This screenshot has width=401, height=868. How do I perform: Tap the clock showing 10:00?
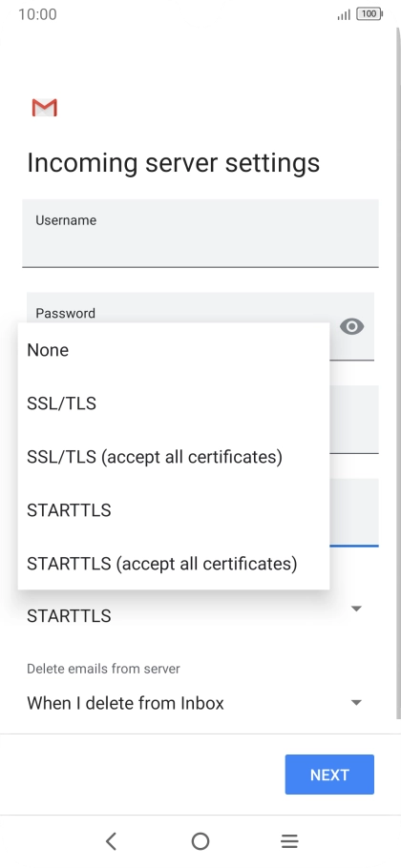pos(37,14)
